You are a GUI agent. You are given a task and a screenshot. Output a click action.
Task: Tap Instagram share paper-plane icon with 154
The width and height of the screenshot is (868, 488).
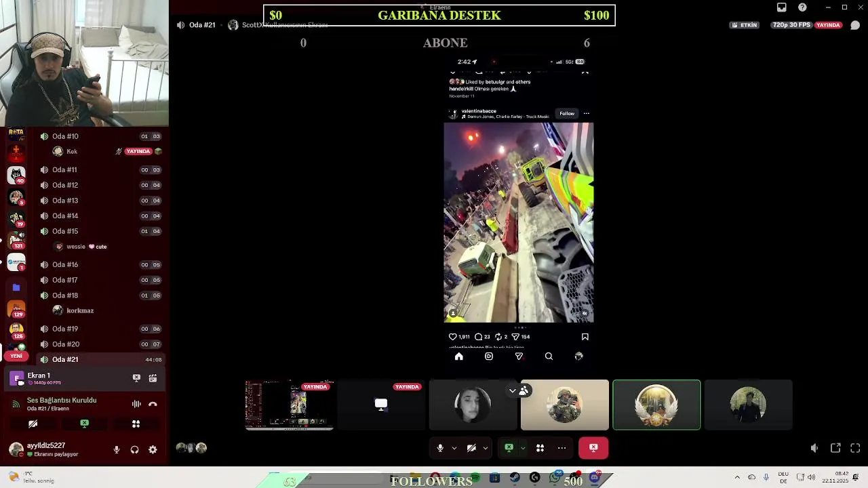click(515, 337)
